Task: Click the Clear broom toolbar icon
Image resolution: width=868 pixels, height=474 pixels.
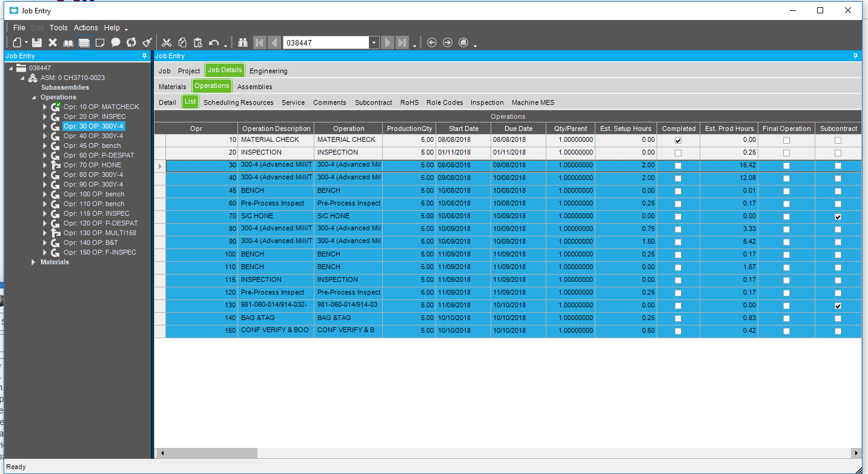Action: [x=147, y=42]
